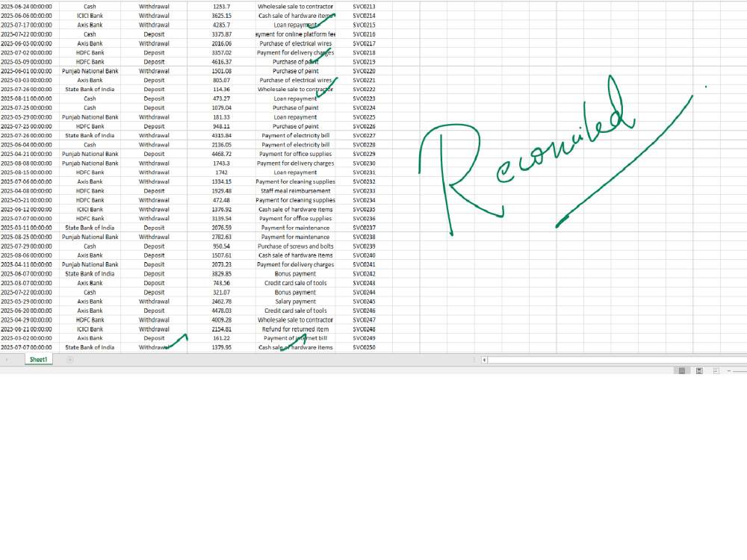This screenshot has width=747, height=560.
Task: Select 'Axis Bank' in row SVC0245
Action: (90, 302)
